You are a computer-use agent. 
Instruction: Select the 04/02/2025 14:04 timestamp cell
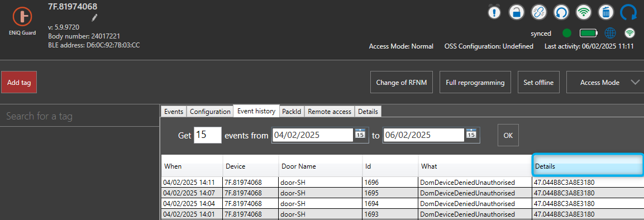(x=192, y=204)
